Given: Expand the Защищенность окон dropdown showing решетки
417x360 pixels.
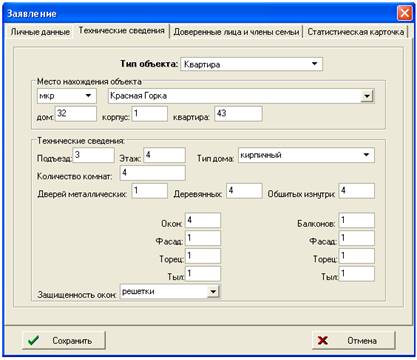Looking at the screenshot, I should [x=170, y=292].
